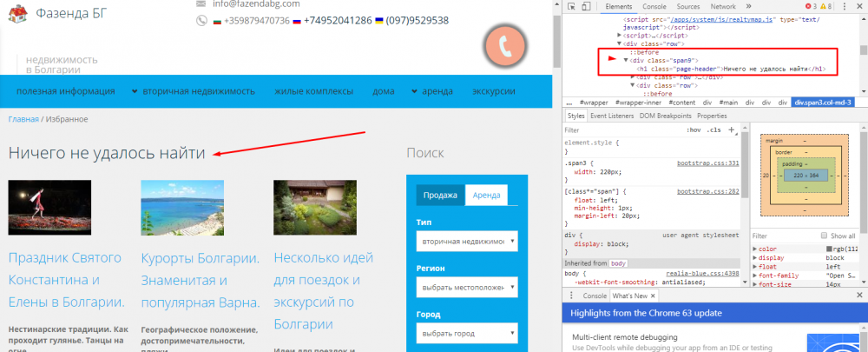Click the Varna beach article thumbnail
The image size is (868, 352).
(x=182, y=208)
